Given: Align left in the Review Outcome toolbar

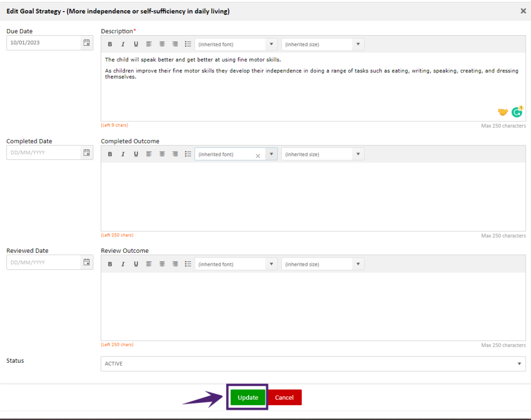Looking at the screenshot, I should click(x=149, y=264).
